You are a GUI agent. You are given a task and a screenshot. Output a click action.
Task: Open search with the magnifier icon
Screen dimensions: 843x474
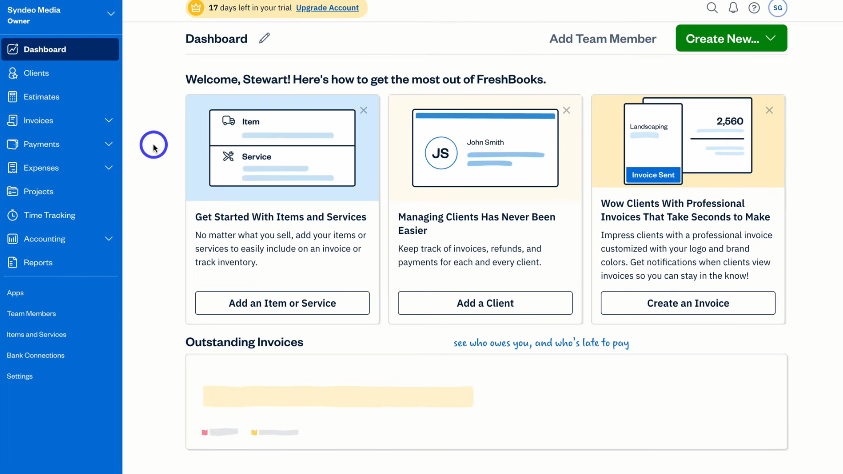pyautogui.click(x=712, y=8)
